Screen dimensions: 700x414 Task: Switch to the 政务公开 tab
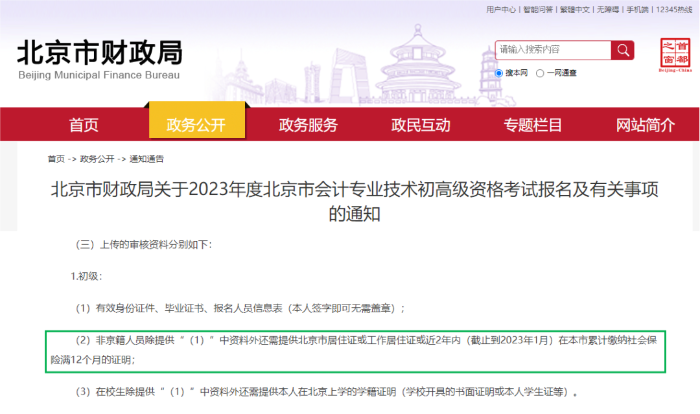[x=196, y=125]
